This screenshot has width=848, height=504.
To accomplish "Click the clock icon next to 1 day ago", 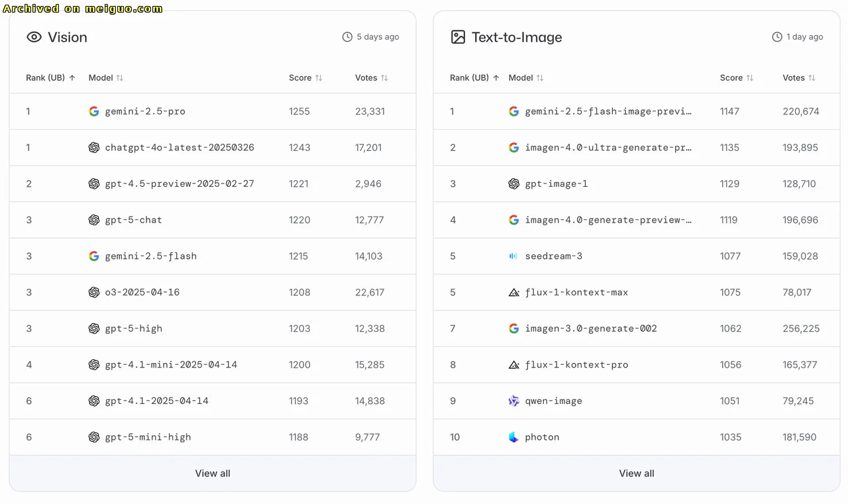I will click(777, 37).
